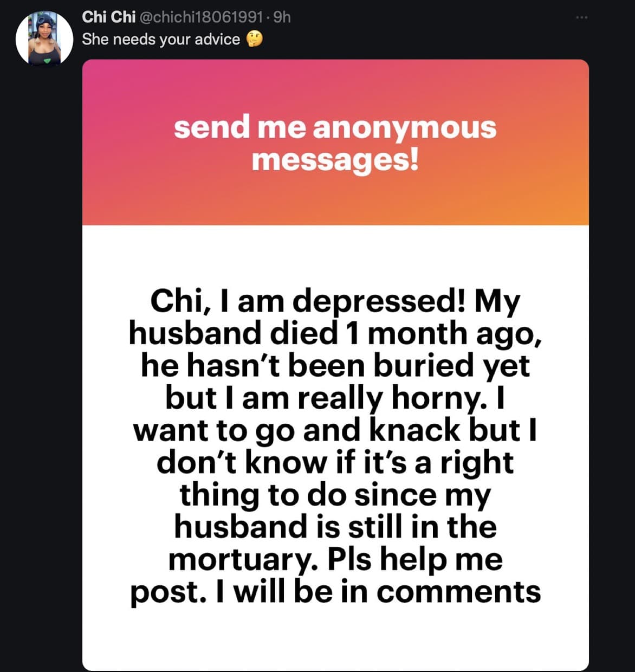
Task: Click the thinking face emoji in the tweet
Action: pos(255,38)
